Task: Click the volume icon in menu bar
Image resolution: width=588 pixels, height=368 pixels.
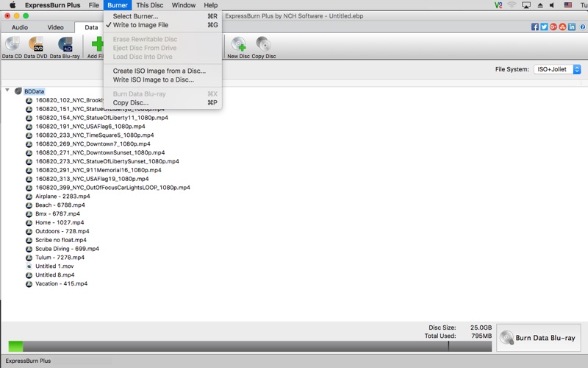Action: pos(552,5)
